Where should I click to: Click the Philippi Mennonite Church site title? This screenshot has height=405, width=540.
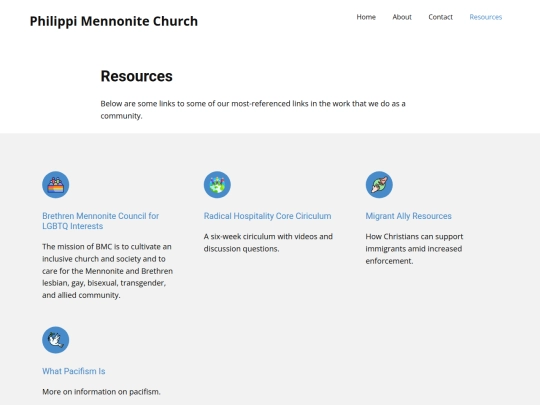[x=114, y=21]
